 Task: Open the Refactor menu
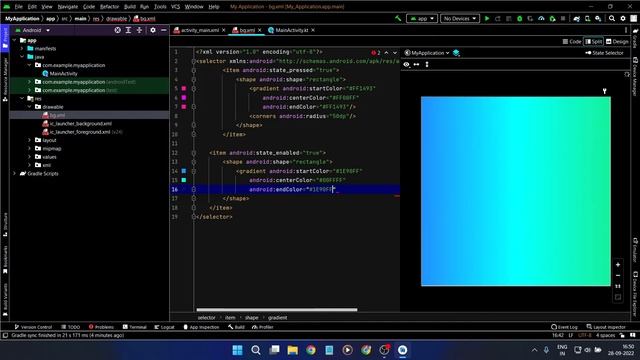click(x=109, y=7)
